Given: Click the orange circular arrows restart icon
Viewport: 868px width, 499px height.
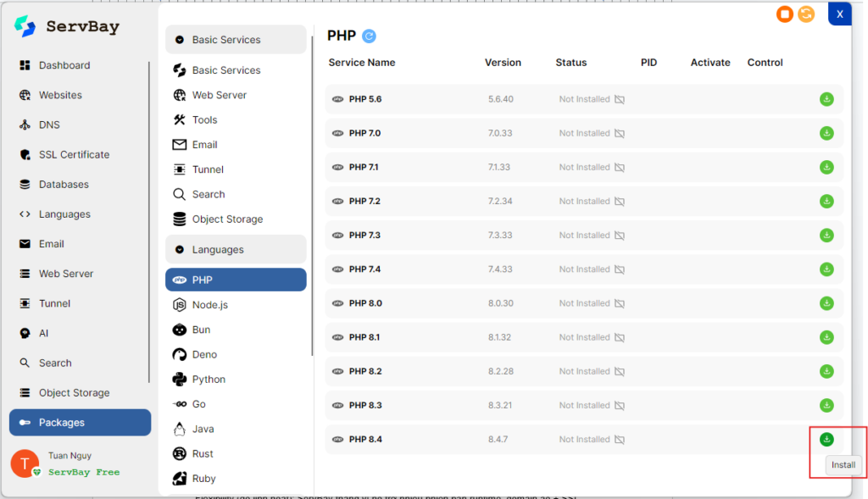Looking at the screenshot, I should (806, 14).
